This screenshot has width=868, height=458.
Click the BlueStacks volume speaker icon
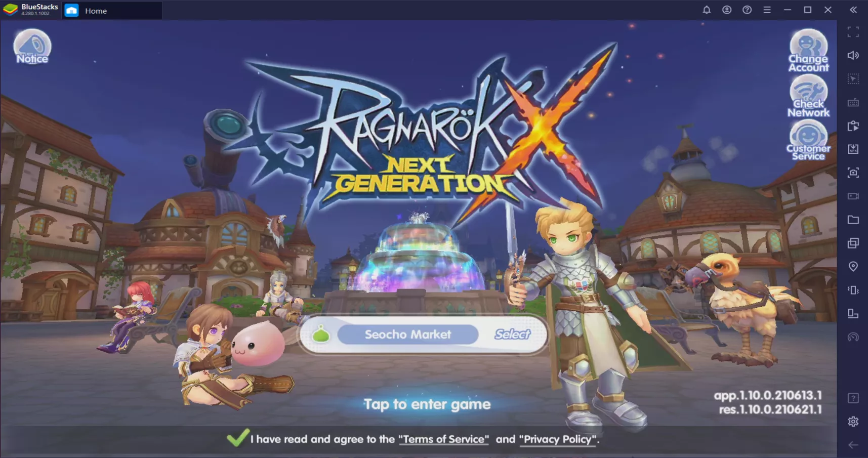[853, 55]
